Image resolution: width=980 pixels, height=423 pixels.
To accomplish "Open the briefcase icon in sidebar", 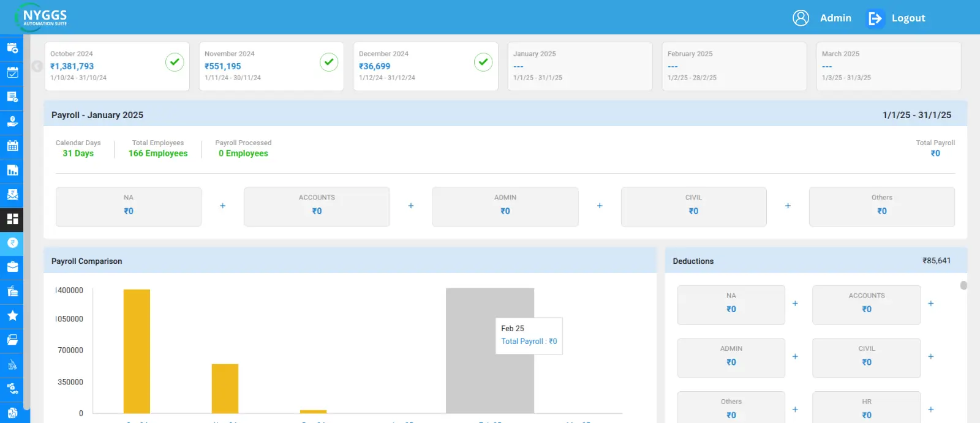I will pyautogui.click(x=12, y=267).
